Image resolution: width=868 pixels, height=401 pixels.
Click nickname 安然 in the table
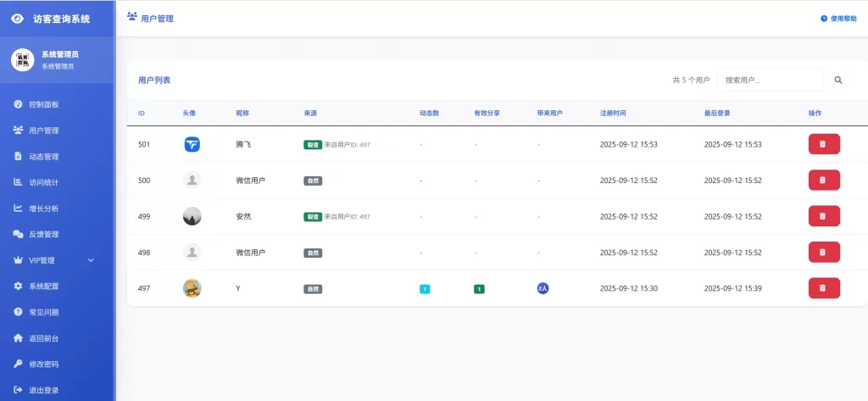click(x=244, y=216)
